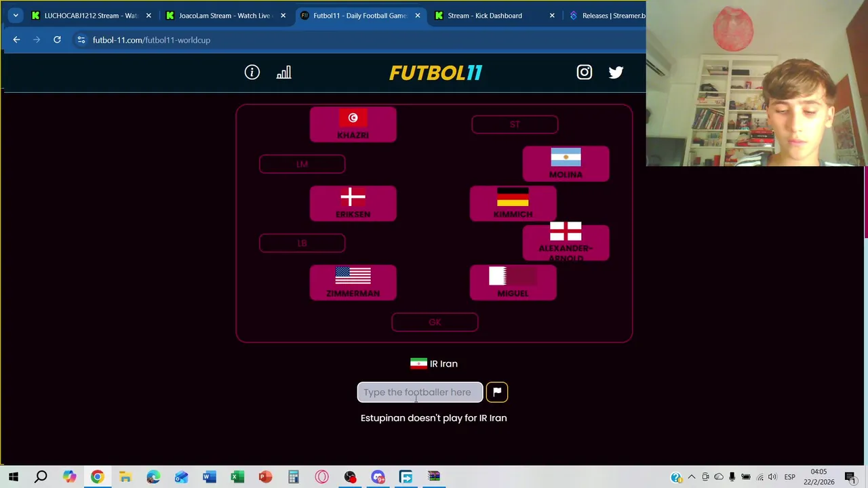This screenshot has height=488, width=868.
Task: Open Microsoft Word from the taskbar
Action: (209, 476)
